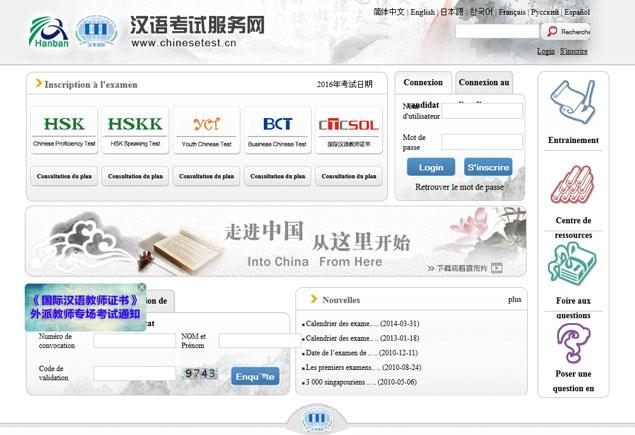Select the Connexion au tab
This screenshot has height=435, width=635.
pos(484,83)
